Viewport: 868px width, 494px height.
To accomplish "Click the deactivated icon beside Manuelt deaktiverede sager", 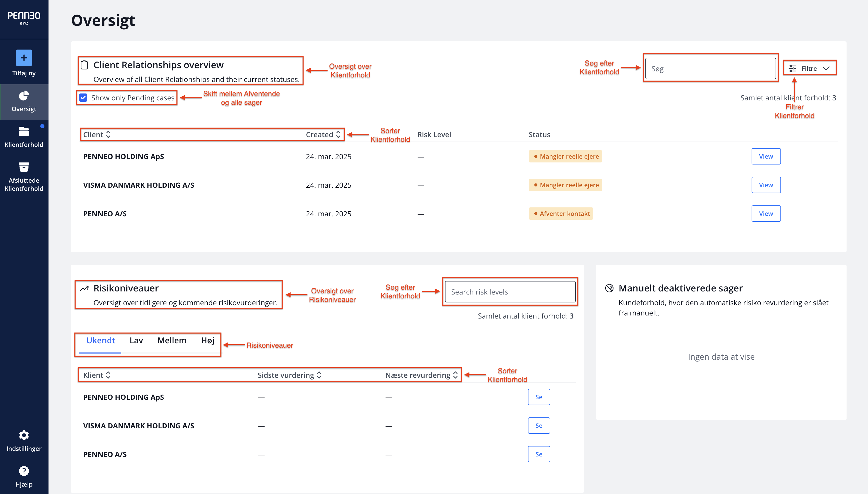I will click(609, 288).
